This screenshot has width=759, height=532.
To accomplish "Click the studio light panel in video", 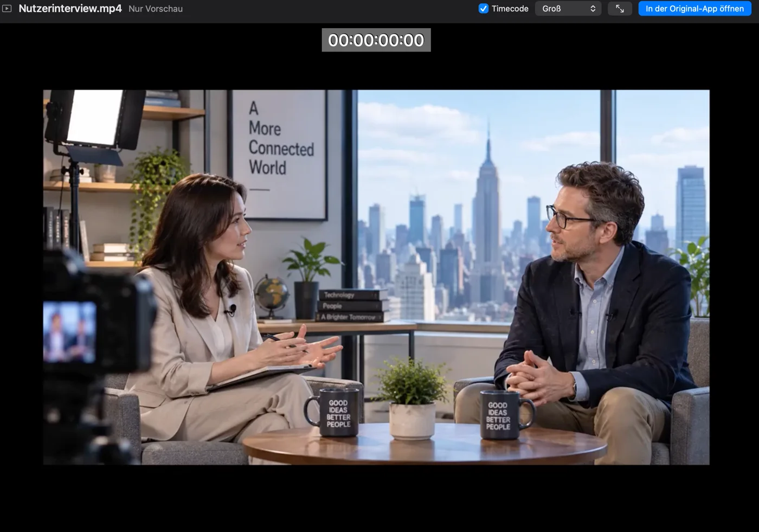I will pos(95,118).
